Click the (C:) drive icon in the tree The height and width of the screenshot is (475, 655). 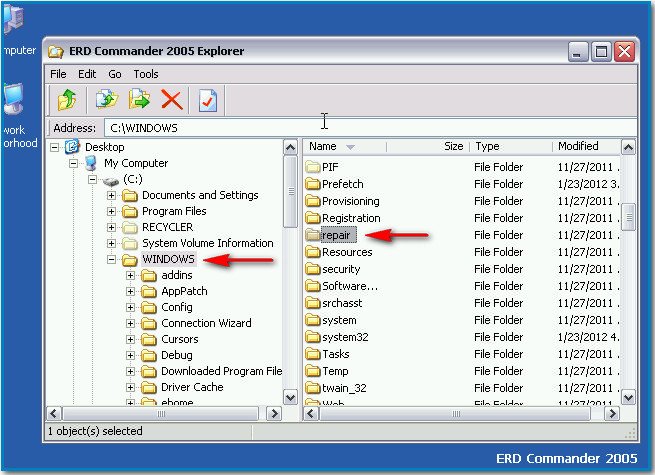[111, 181]
